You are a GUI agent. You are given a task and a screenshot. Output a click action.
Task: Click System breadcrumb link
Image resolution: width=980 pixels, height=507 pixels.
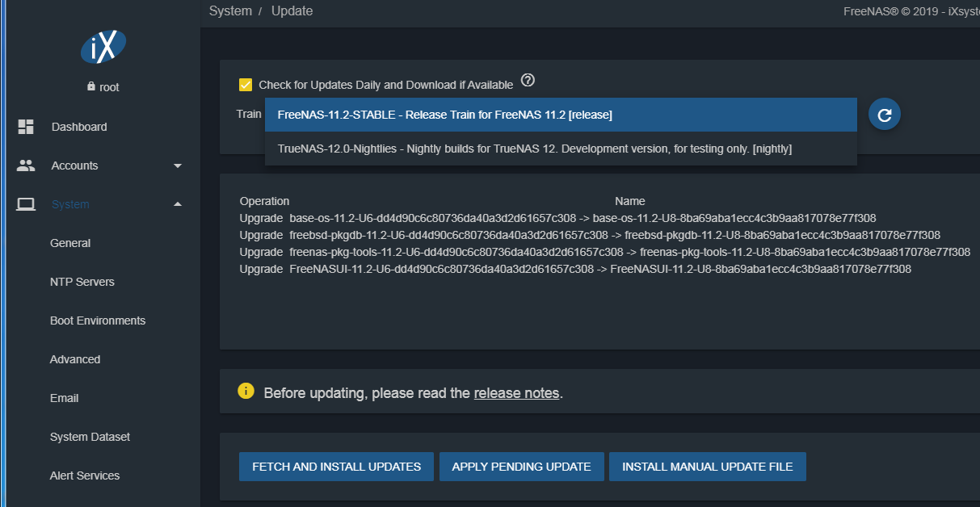[229, 11]
